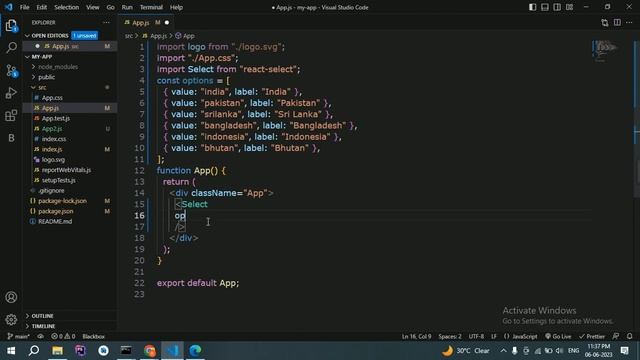The image size is (640, 360).
Task: Select the App.js editor tab
Action: point(146,22)
